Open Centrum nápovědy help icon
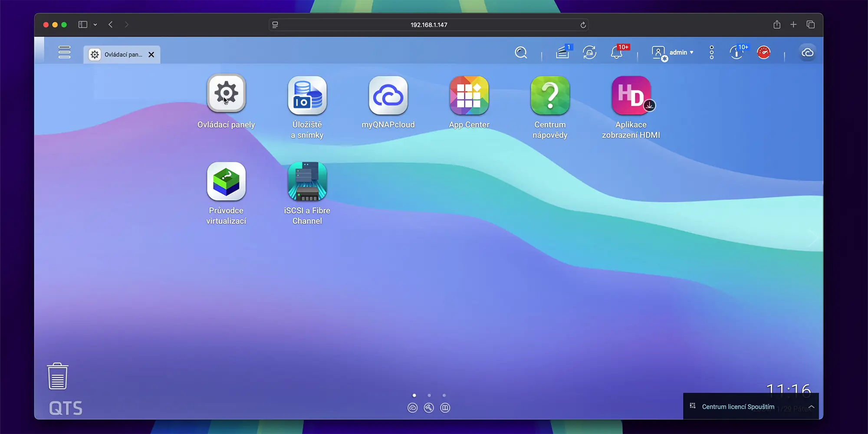Screen dimensions: 868x434 [550, 95]
